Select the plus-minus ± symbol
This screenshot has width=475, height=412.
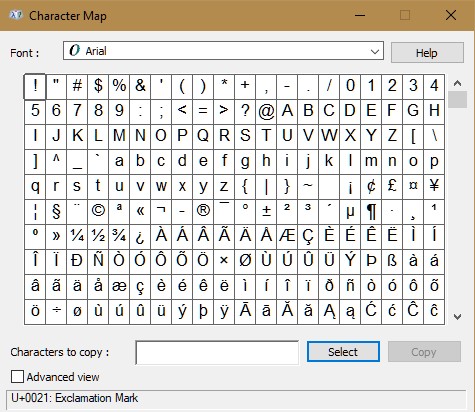266,212
